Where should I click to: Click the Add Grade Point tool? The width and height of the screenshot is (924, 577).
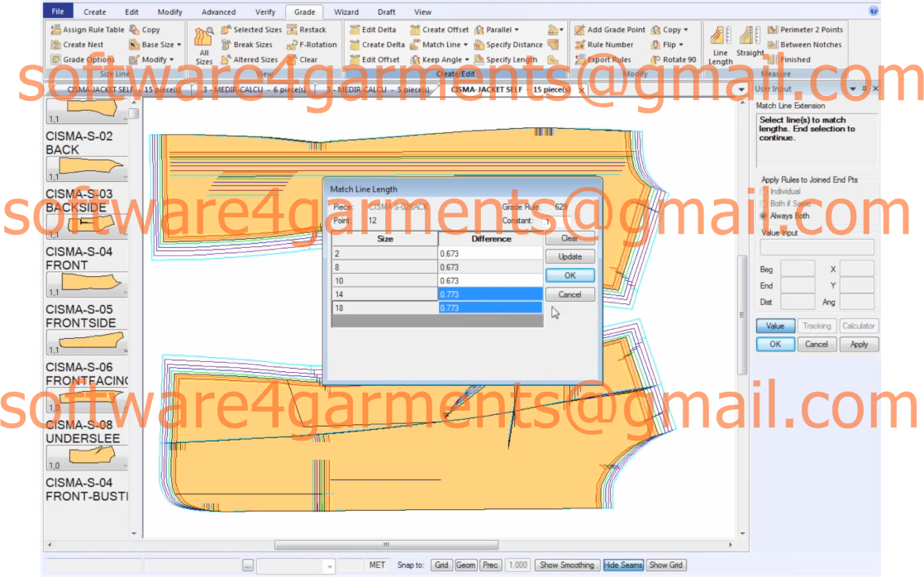[x=610, y=30]
